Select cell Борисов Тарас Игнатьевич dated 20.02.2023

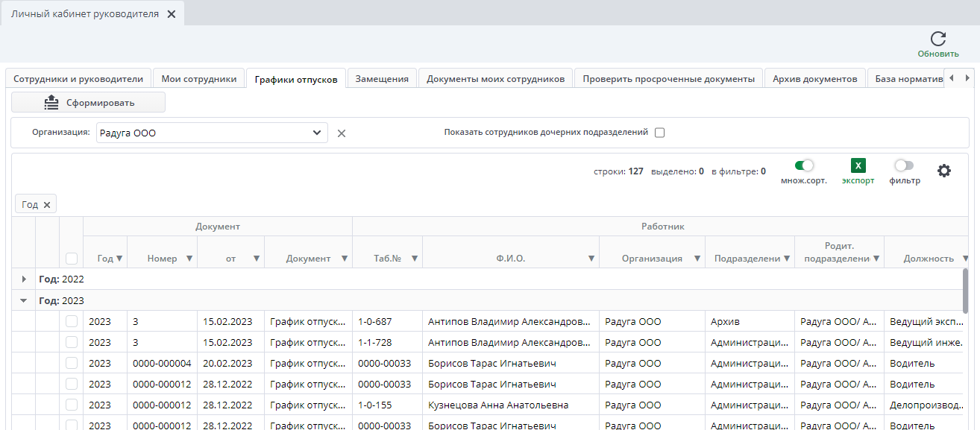[x=510, y=363]
